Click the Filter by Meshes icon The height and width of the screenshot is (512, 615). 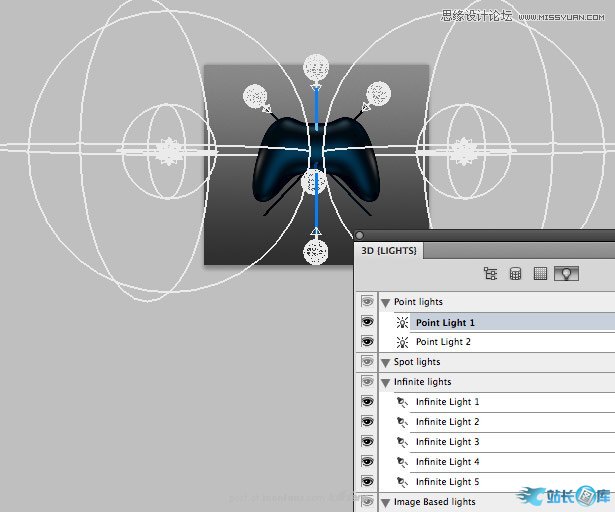[516, 273]
